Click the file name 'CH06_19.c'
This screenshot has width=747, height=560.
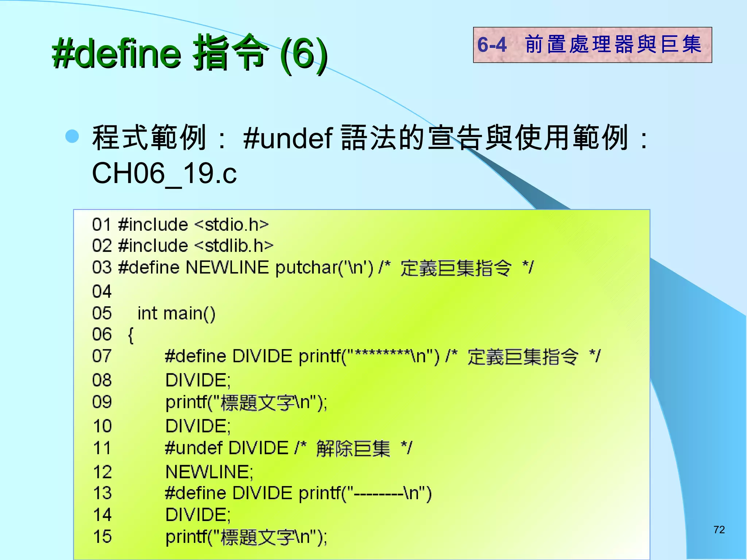164,173
